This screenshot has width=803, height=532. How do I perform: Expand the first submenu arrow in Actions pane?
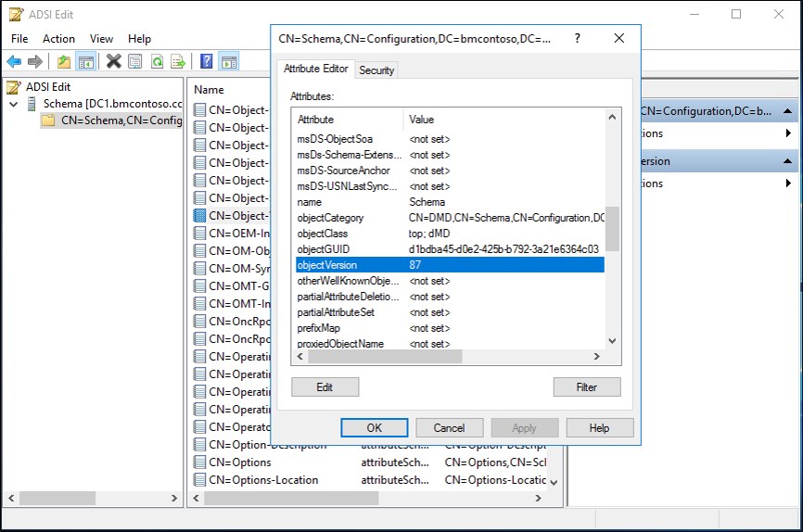(788, 133)
